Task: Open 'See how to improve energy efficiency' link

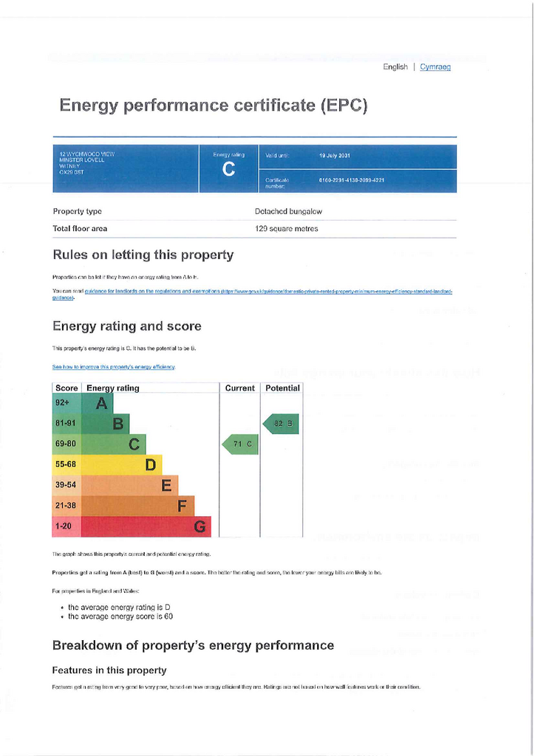Action: click(x=114, y=367)
